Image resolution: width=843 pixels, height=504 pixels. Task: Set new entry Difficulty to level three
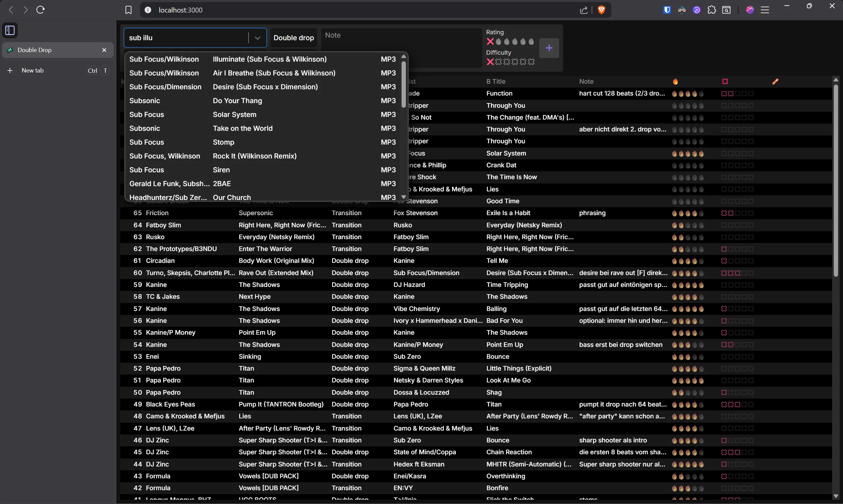[515, 62]
